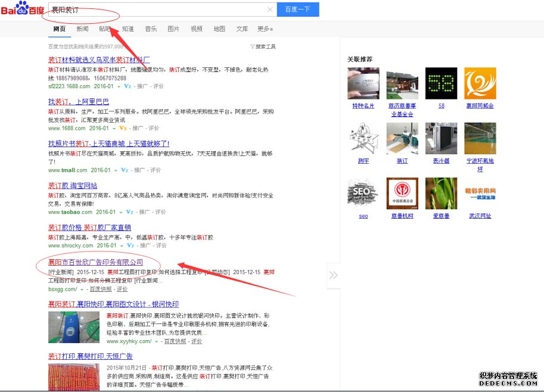Open the 天恒广告 result thumbnail image

point(73,377)
